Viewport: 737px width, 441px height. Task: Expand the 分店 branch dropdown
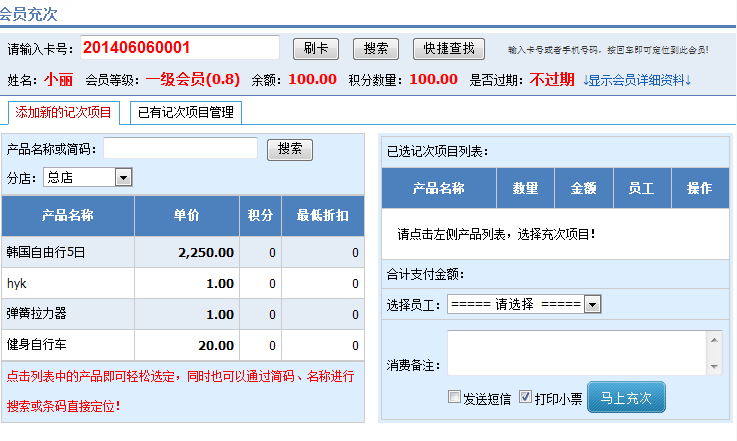point(123,177)
